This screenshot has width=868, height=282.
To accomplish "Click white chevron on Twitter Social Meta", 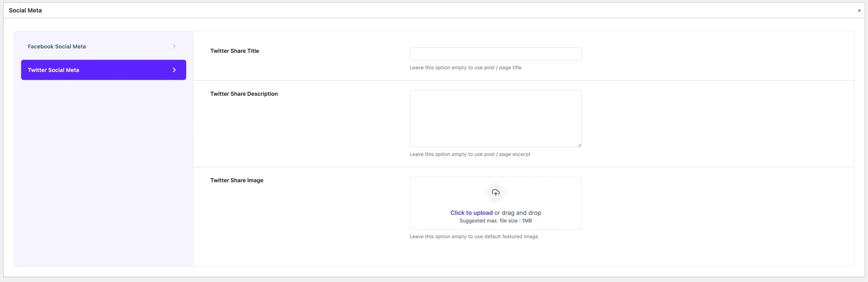I will point(174,70).
